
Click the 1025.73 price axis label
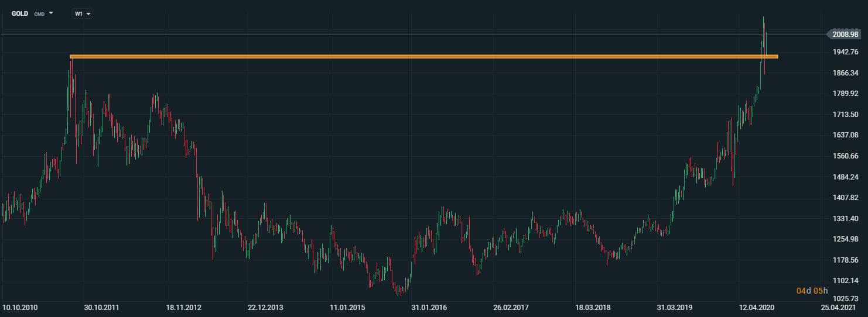845,298
